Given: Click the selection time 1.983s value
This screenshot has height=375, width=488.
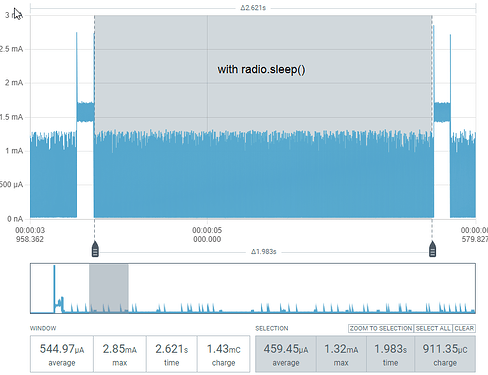Looking at the screenshot, I should (390, 349).
